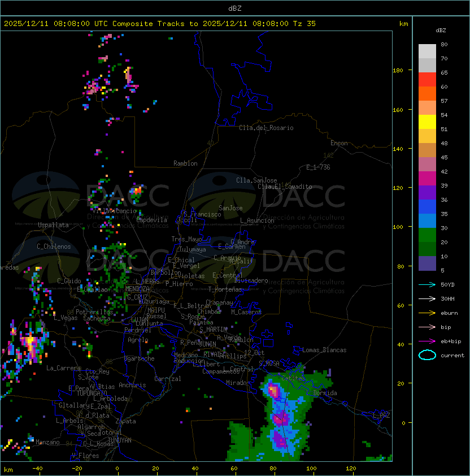This screenshot has height=476, width=470.
Task: Click the 'L_PAZ' map label
Action: (x=381, y=416)
